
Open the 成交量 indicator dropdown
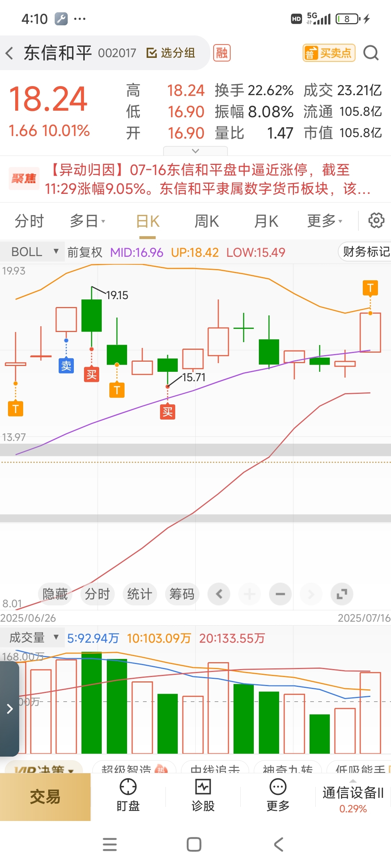pyautogui.click(x=33, y=637)
